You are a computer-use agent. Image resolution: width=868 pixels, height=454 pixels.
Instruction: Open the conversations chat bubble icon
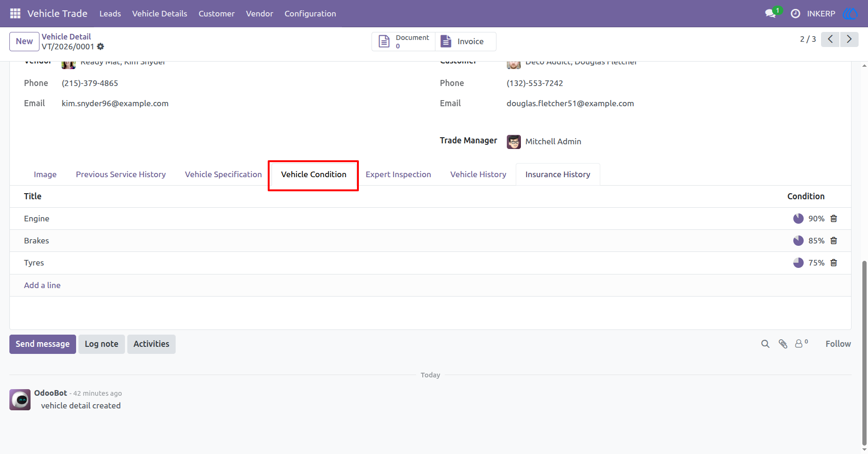pos(770,14)
